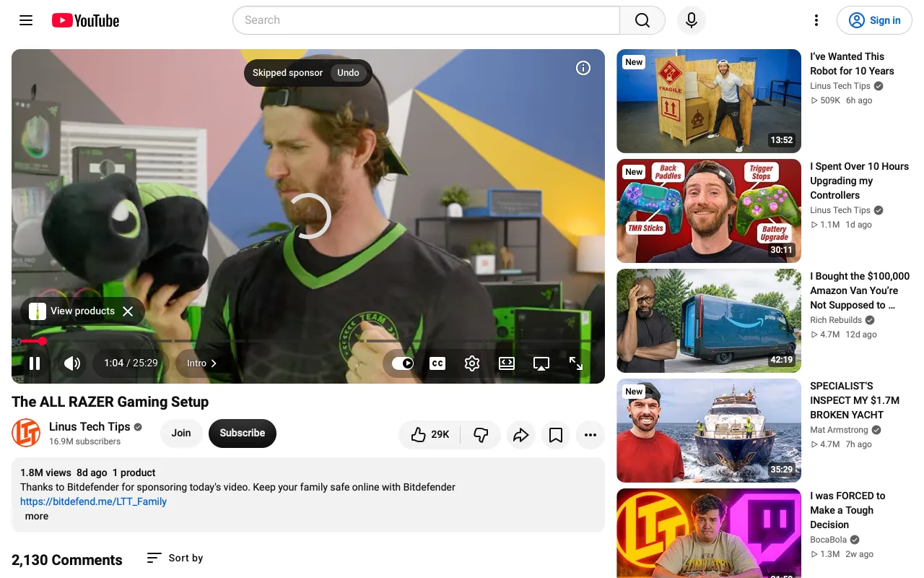Pause the video
The height and width of the screenshot is (578, 924).
click(35, 363)
